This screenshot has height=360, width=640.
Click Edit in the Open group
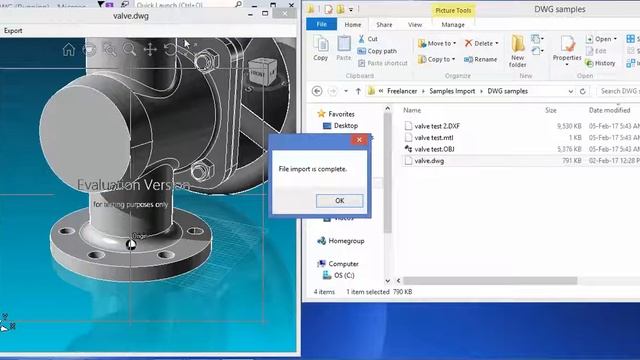tap(596, 51)
